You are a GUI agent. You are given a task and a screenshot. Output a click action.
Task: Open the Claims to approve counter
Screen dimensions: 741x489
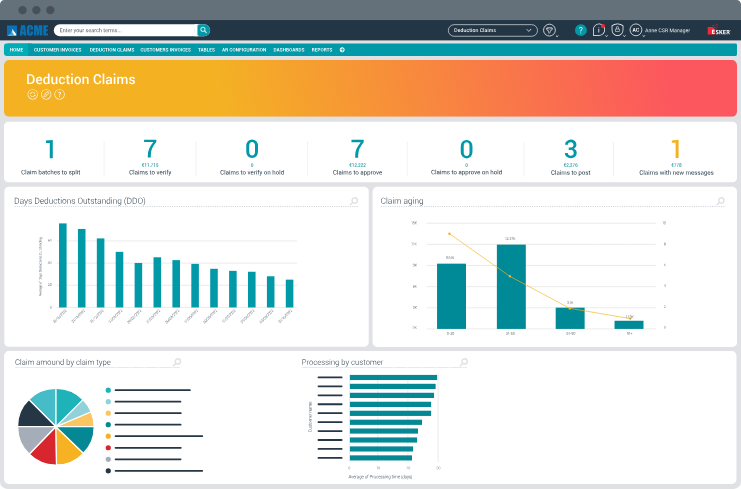(357, 157)
